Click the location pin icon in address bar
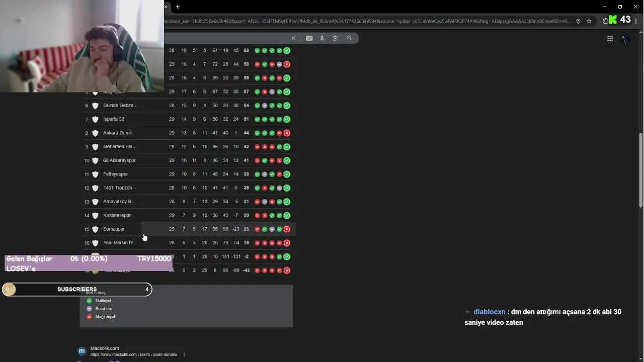The width and height of the screenshot is (644, 362). point(578,21)
